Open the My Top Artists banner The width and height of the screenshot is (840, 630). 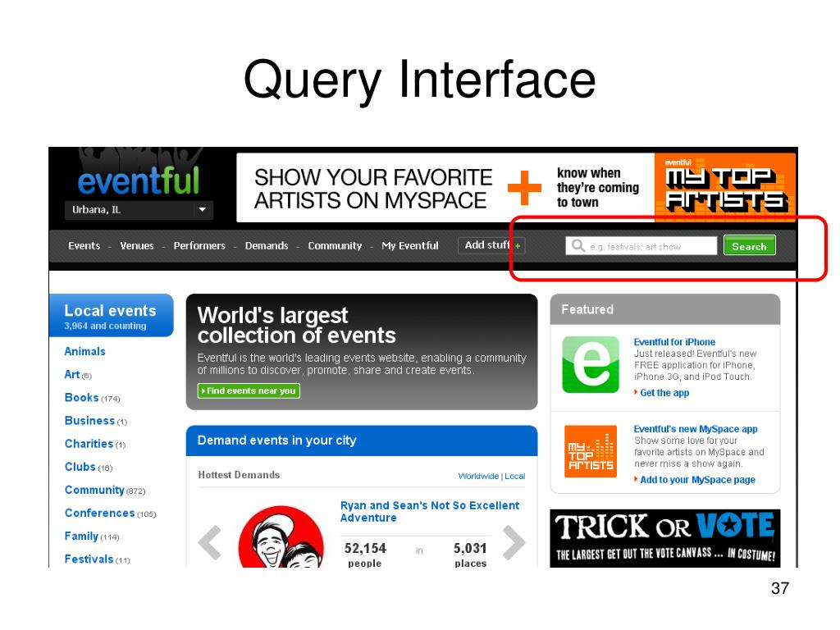click(724, 188)
